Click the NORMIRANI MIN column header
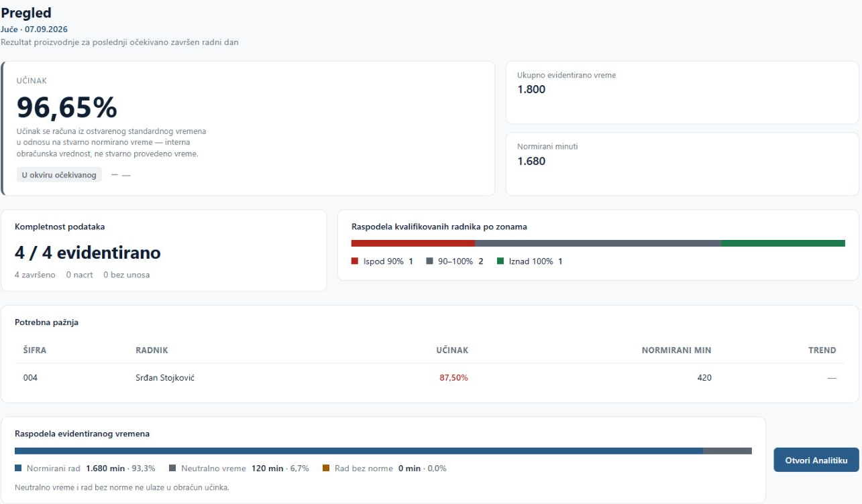 point(676,350)
